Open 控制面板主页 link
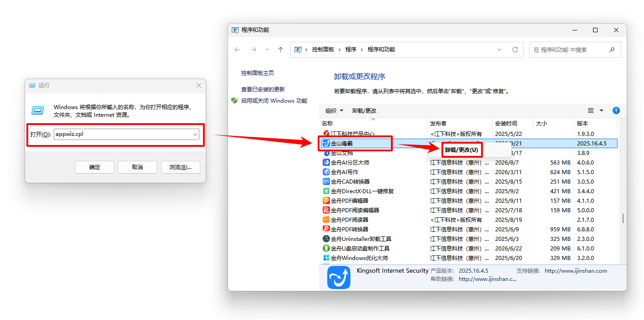 (x=258, y=73)
